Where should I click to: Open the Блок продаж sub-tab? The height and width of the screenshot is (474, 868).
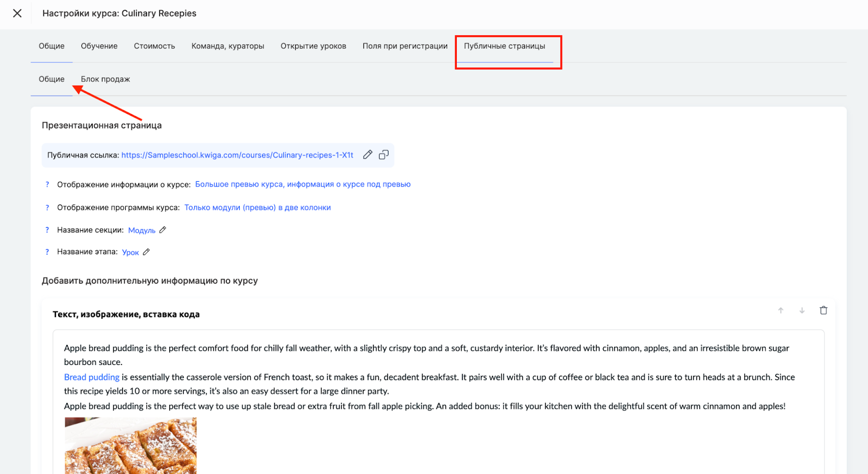click(x=105, y=79)
